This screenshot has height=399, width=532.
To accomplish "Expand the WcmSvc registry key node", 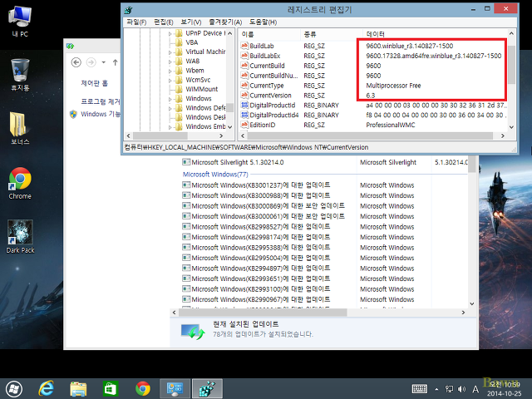I will pos(170,81).
